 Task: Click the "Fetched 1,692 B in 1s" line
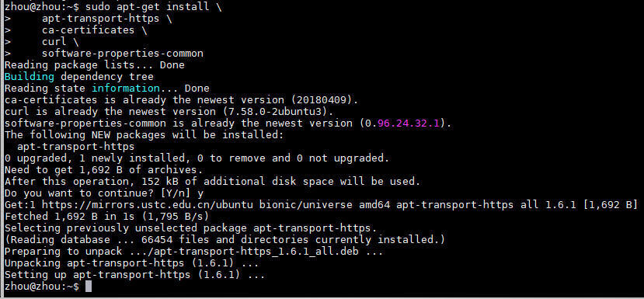[x=106, y=216]
